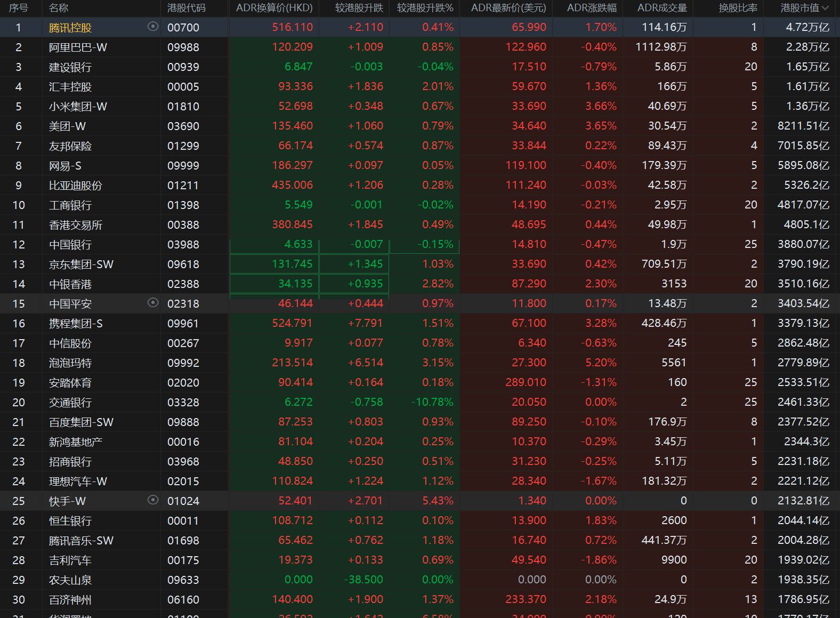
Task: Select the 友邦保险 stock row
Action: (x=420, y=146)
